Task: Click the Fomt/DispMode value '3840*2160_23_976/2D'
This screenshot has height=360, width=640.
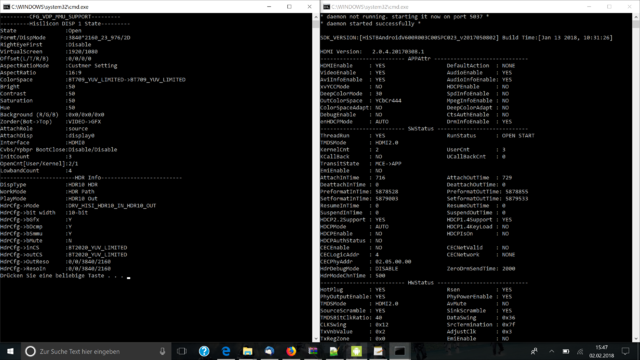Action: (x=99, y=38)
